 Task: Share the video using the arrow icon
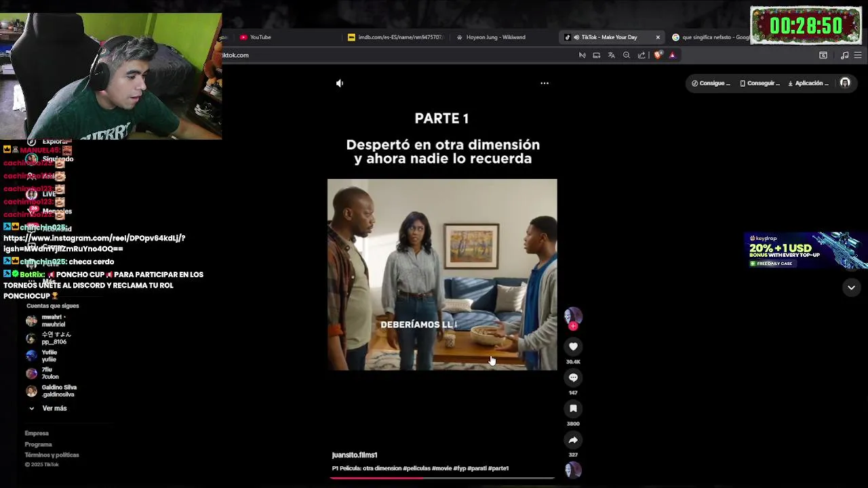[x=573, y=440]
